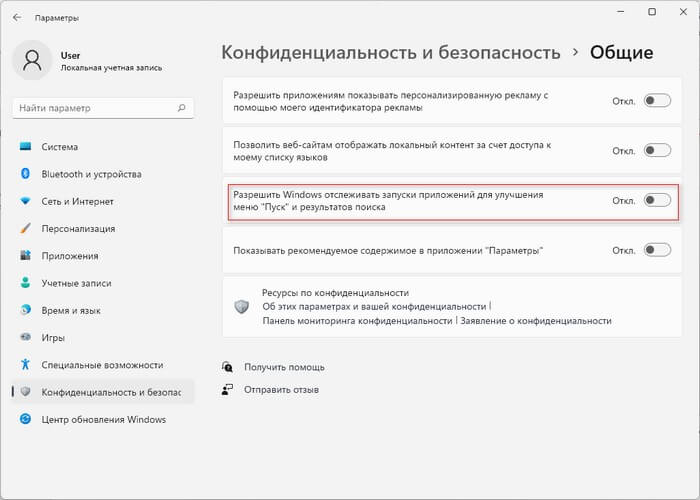Click the Общие page title

(x=621, y=52)
